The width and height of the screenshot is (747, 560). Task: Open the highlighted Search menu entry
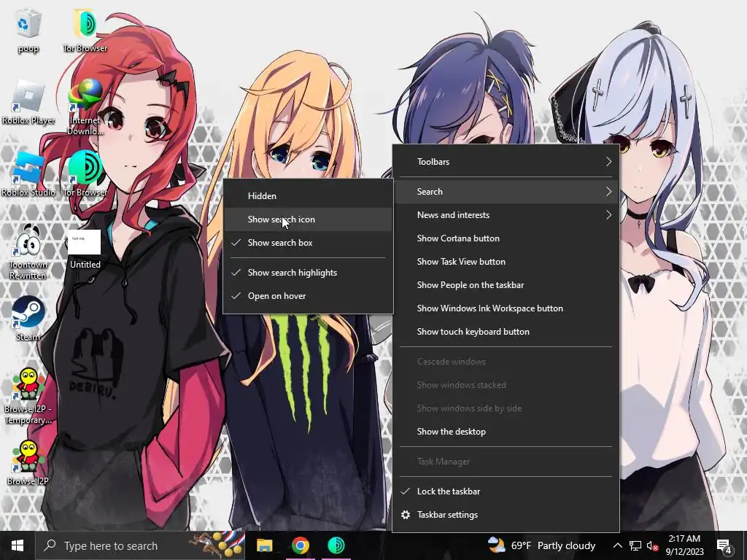[506, 192]
